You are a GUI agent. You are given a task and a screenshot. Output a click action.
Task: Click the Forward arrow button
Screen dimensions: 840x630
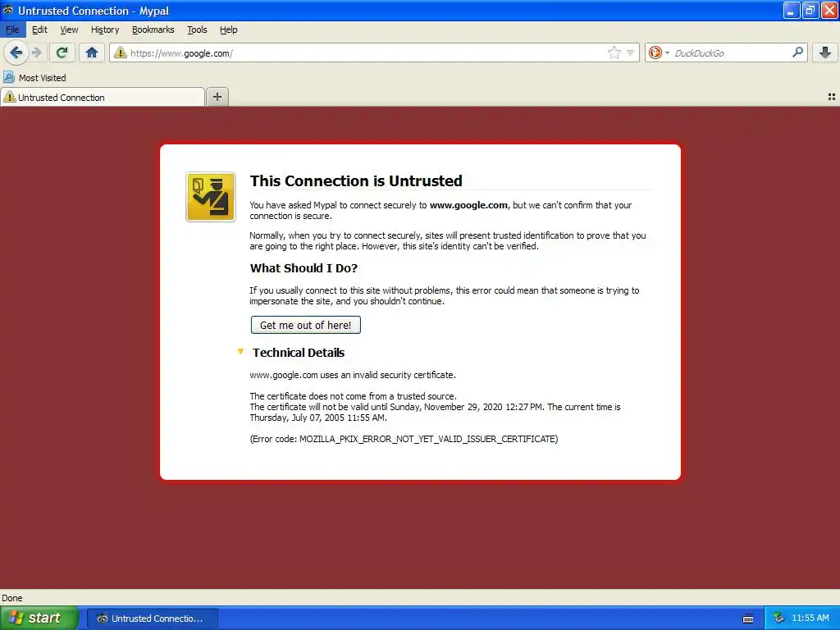[36, 52]
